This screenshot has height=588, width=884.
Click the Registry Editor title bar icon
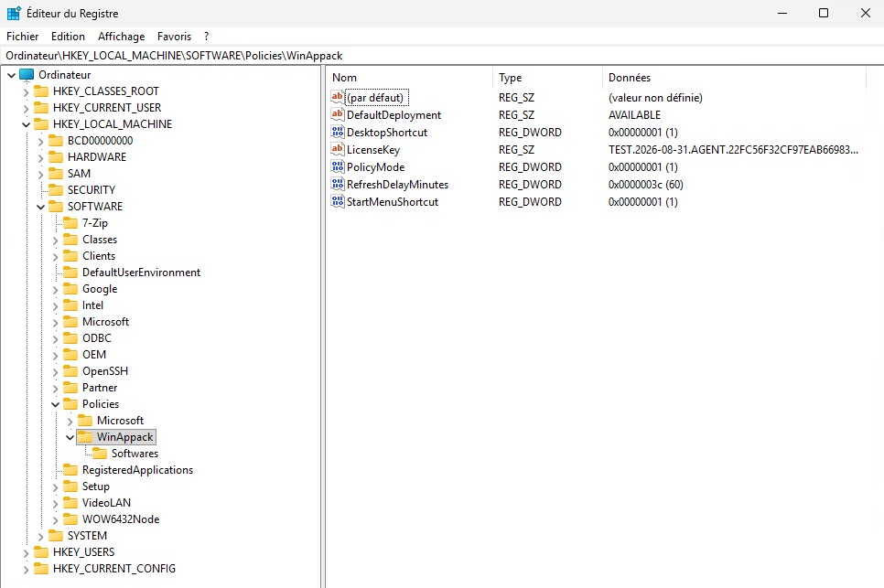pyautogui.click(x=14, y=13)
